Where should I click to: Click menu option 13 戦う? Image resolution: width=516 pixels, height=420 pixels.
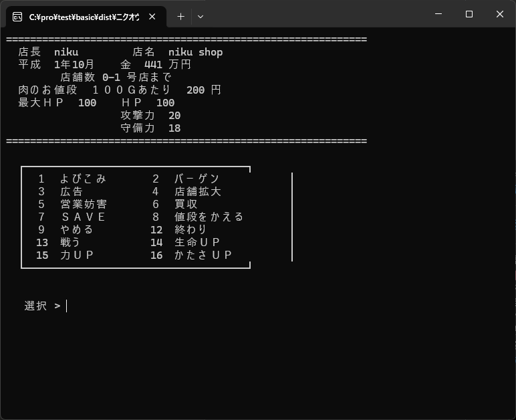[58, 242]
